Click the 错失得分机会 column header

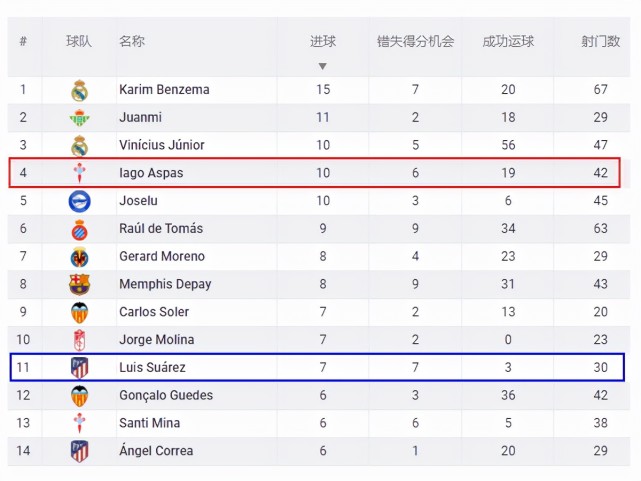point(415,42)
